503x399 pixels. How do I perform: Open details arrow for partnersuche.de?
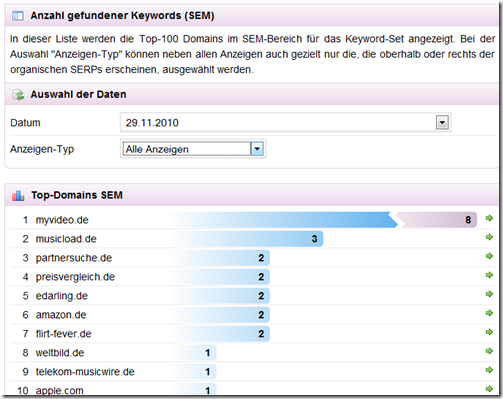[489, 256]
